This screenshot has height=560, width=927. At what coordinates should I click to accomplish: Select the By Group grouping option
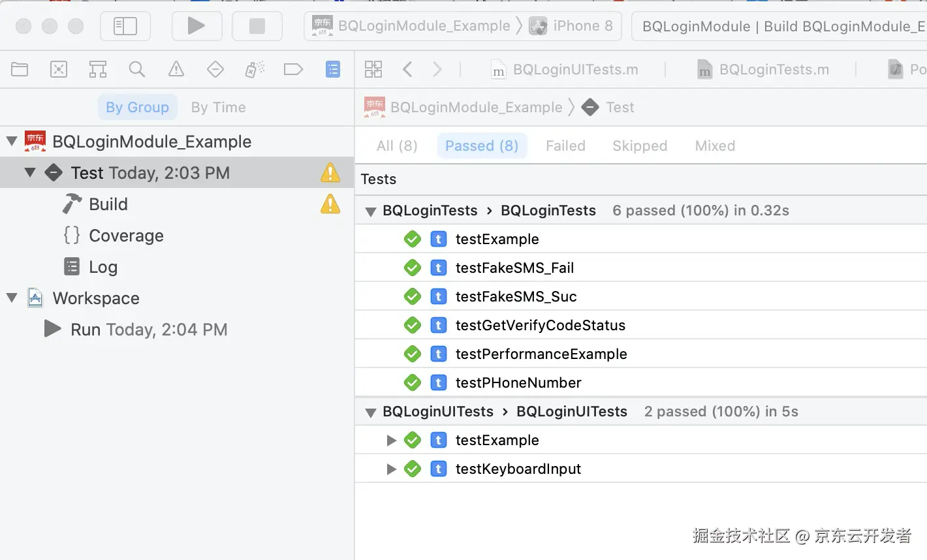(137, 107)
